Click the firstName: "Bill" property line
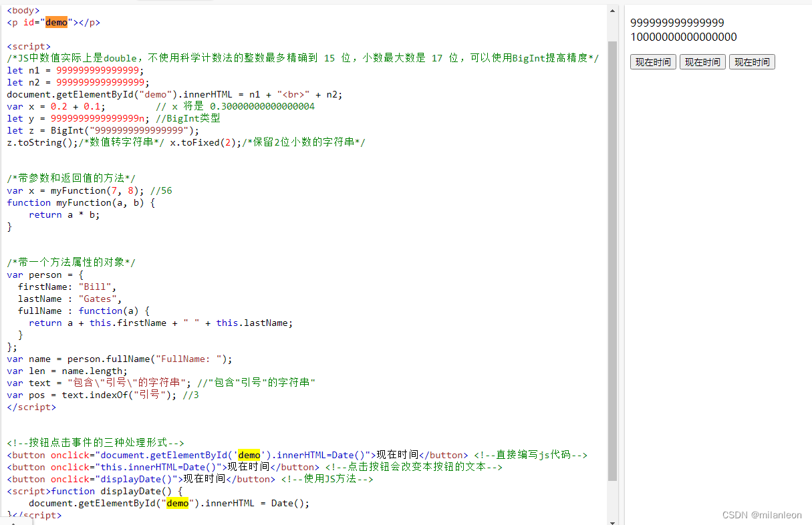Viewport: 812px width, 525px height. point(67,287)
